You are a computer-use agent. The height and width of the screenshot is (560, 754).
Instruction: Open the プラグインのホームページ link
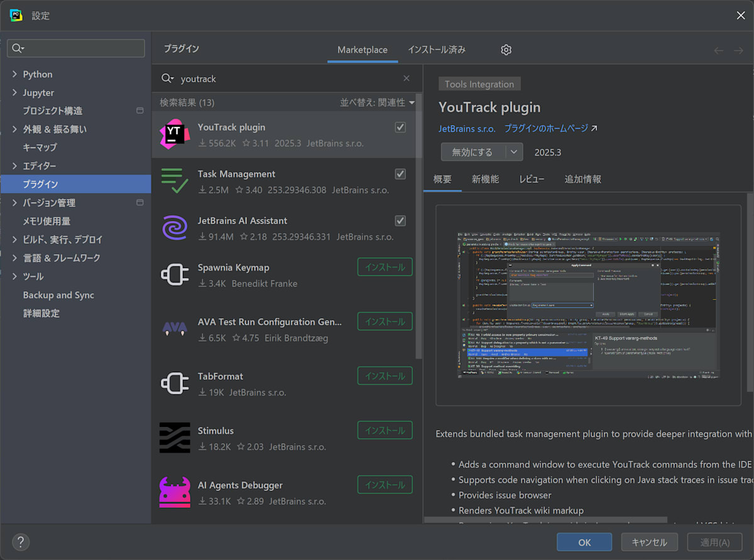point(546,128)
